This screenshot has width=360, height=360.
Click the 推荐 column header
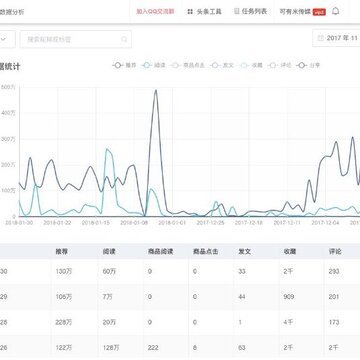62,252
